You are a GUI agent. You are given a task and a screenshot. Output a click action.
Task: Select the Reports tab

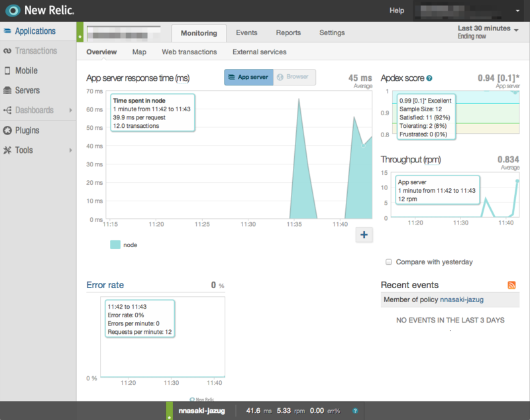(x=288, y=32)
